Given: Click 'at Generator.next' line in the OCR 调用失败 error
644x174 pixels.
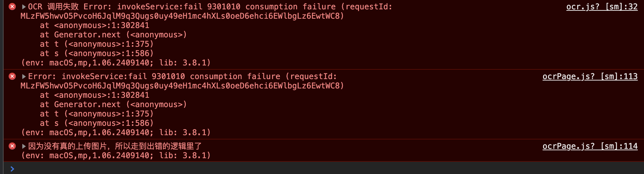Looking at the screenshot, I should pos(113,35).
